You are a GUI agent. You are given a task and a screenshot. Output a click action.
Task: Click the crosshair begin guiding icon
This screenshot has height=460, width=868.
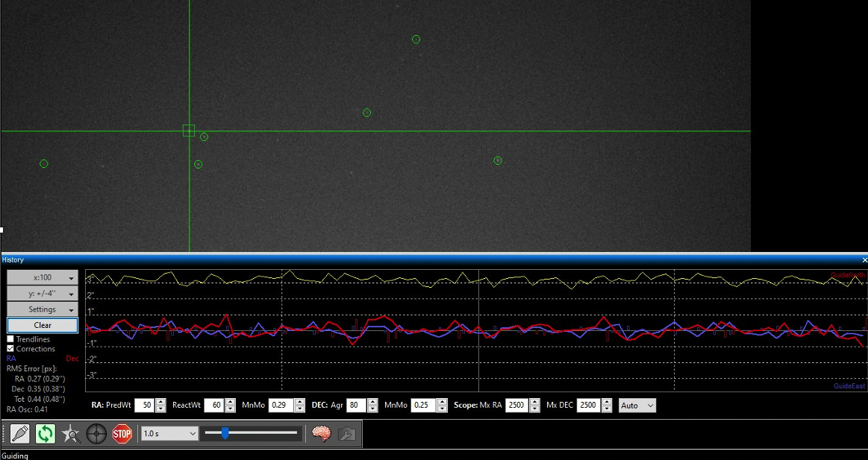click(96, 433)
